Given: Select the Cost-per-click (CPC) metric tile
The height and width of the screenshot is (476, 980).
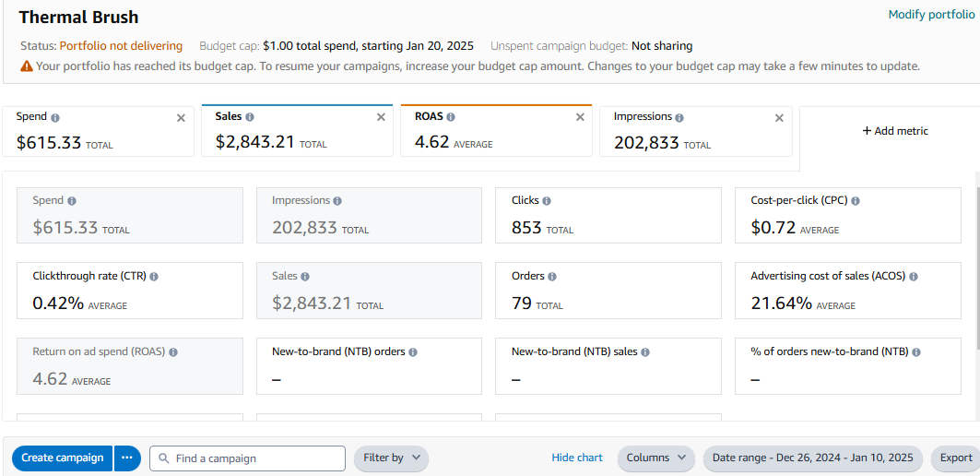Looking at the screenshot, I should tap(848, 215).
